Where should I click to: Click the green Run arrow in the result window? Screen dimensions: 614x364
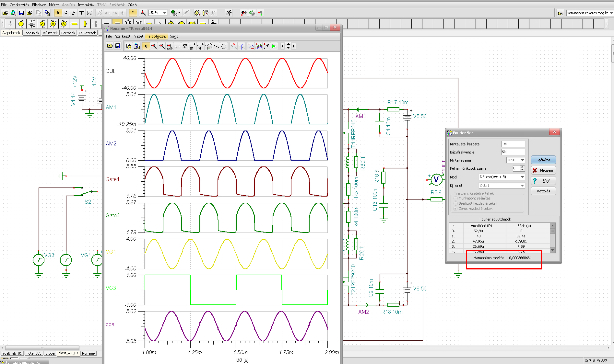(274, 46)
